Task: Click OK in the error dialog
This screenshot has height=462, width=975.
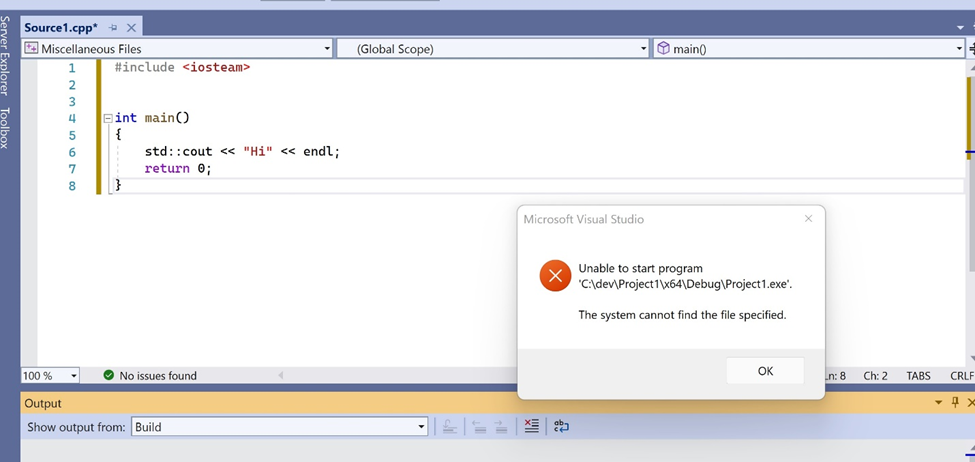Action: [x=765, y=371]
